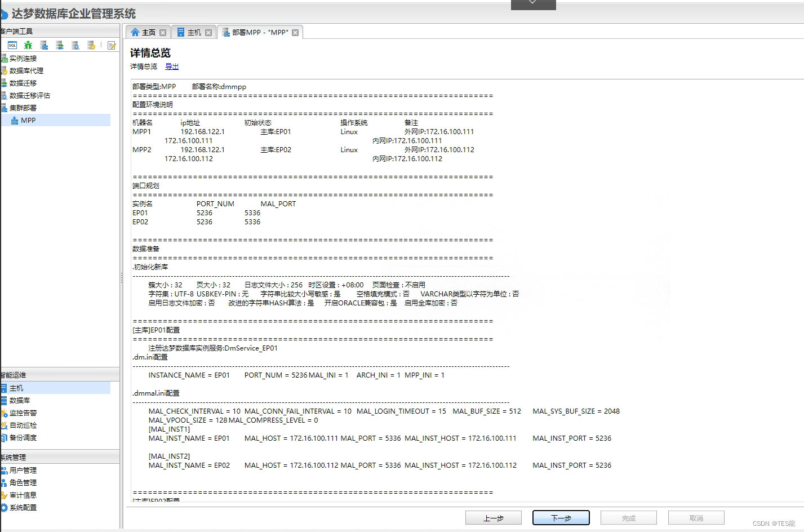
Task: Open 自动巡检 under 智能运维
Action: (23, 425)
